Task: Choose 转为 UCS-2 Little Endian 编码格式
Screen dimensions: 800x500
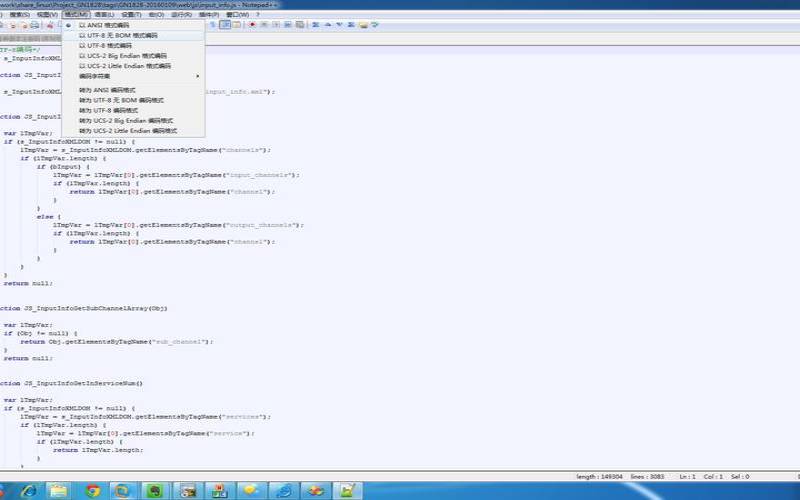Action: 134,131
